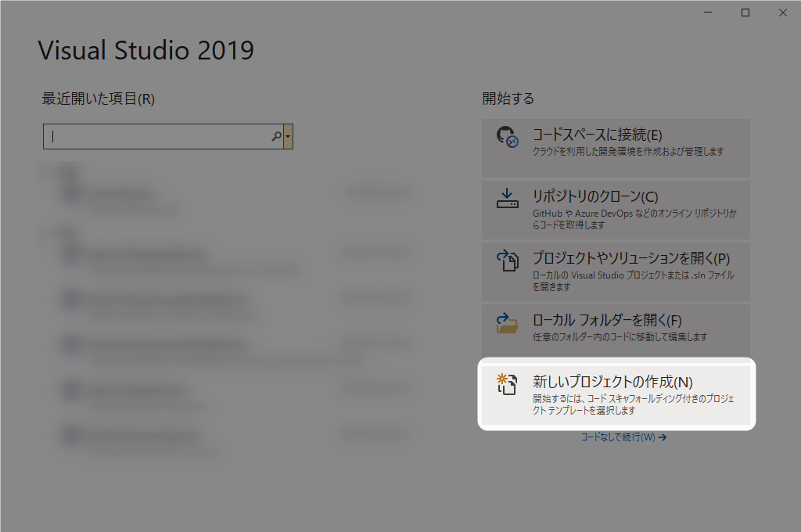801x532 pixels.
Task: Choose プロジェクトやソリューションを開く(P)
Action: (x=616, y=271)
